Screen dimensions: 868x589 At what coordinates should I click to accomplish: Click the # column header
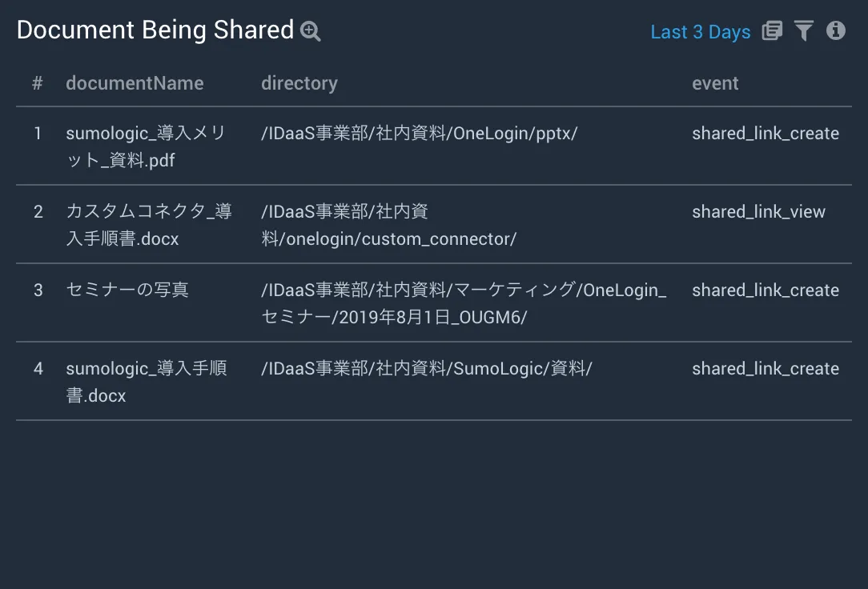tap(38, 83)
